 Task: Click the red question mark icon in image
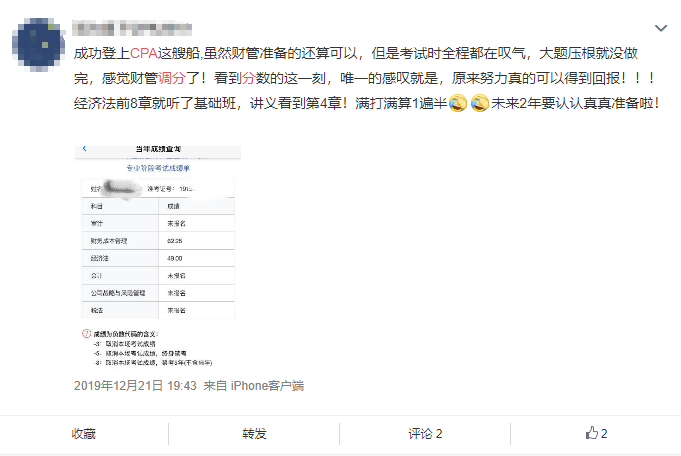tap(85, 333)
